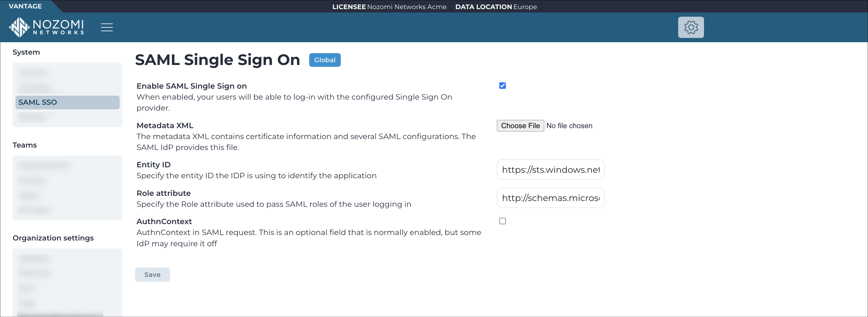Uncheck Enable SAML Single Sign on checkbox
Screen dimensions: 868x317
click(x=502, y=86)
